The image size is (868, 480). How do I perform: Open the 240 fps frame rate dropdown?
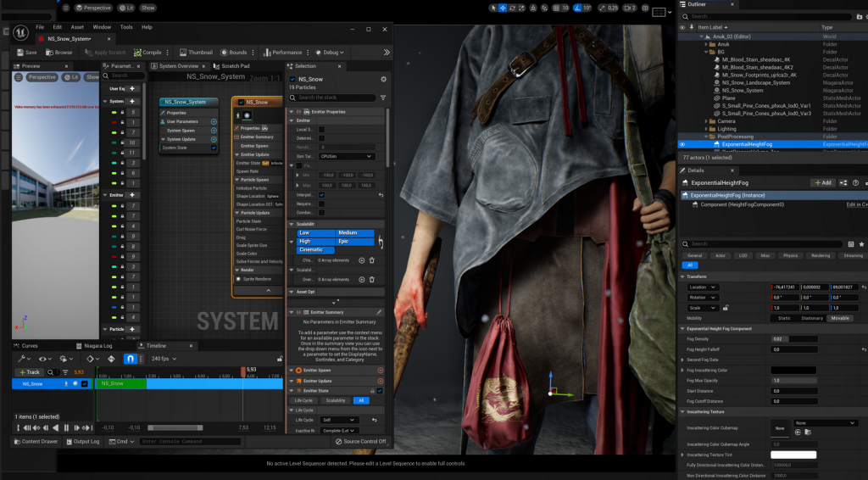point(161,359)
